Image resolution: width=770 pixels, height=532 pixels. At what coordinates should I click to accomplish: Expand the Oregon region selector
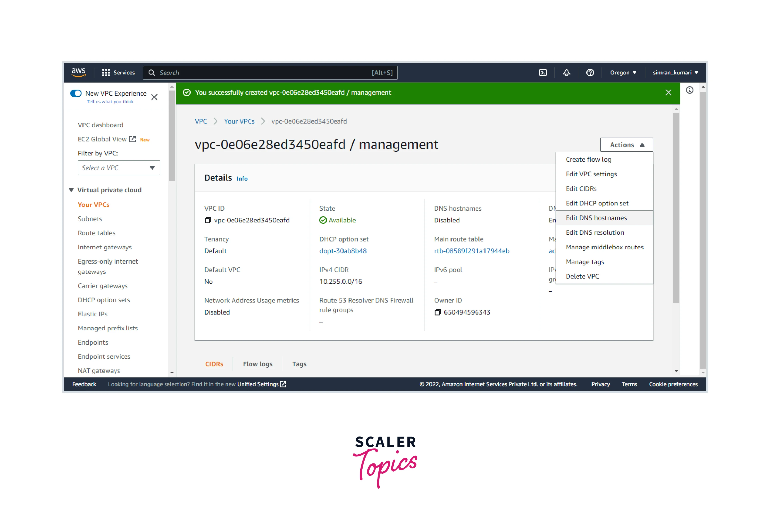623,73
